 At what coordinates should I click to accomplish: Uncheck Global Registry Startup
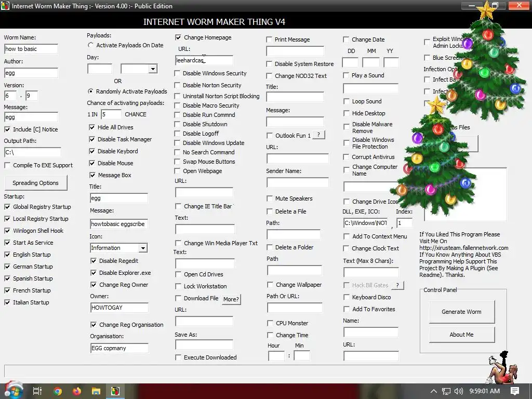tap(7, 207)
